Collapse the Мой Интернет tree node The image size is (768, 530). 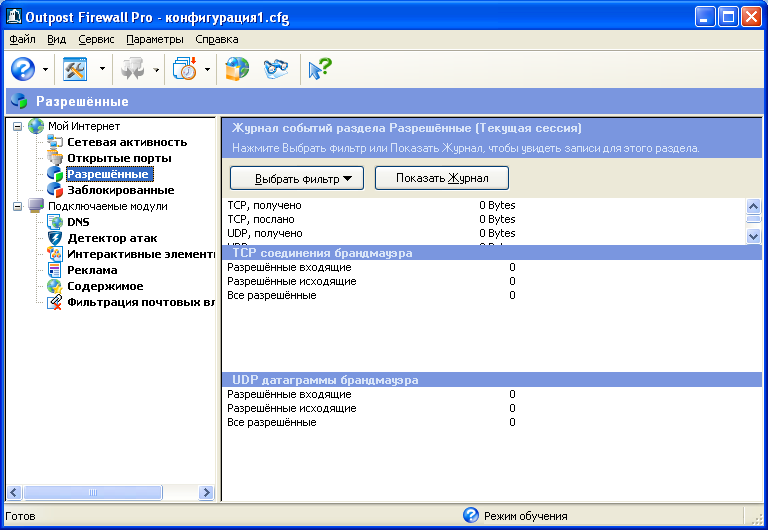18,126
